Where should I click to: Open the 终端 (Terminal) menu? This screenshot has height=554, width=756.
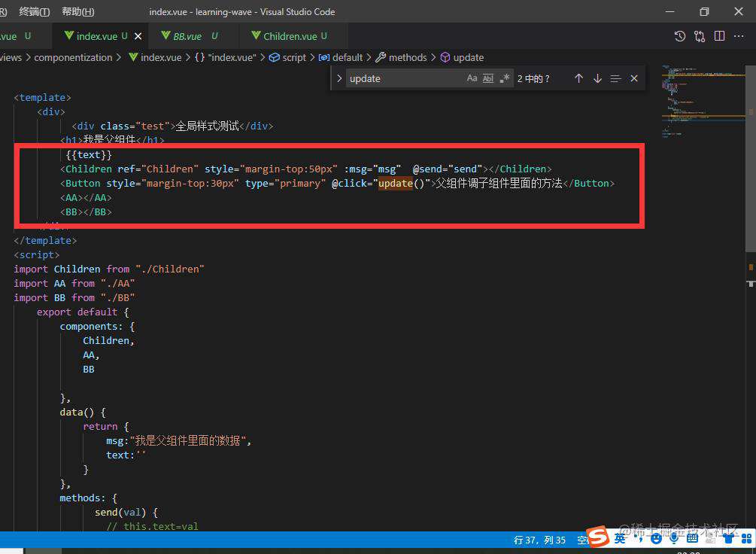(35, 11)
